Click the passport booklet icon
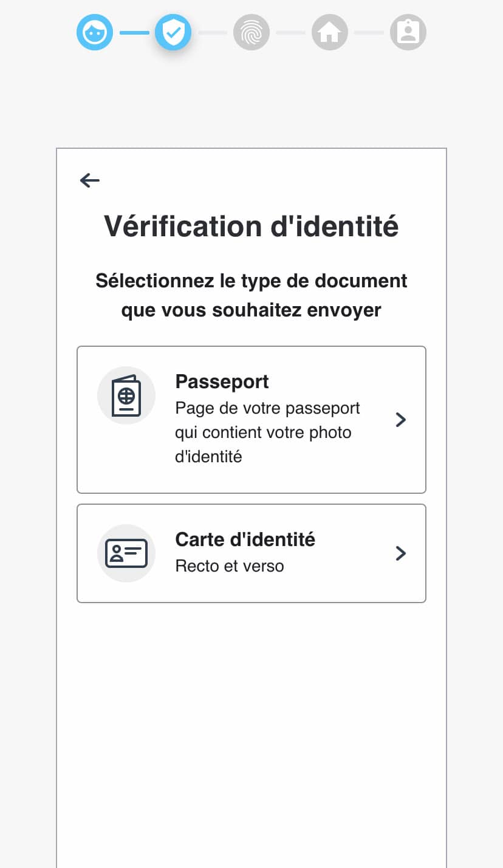 (x=126, y=395)
